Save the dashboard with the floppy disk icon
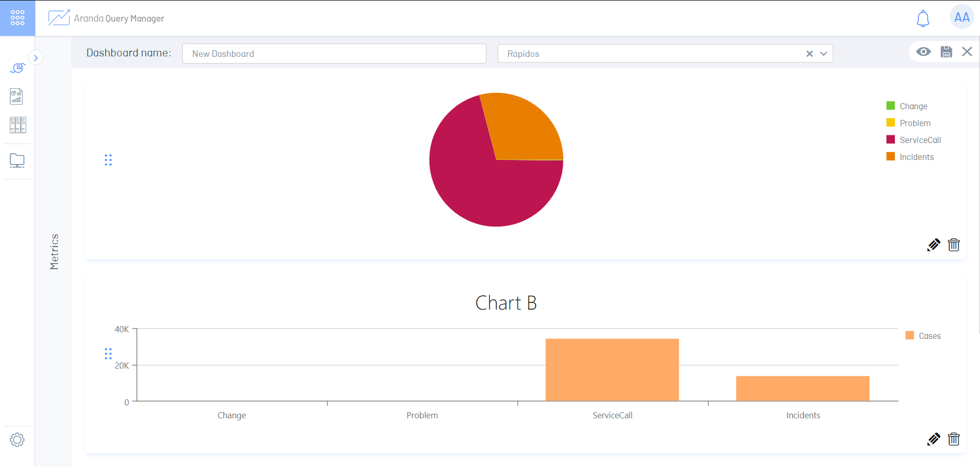 tap(946, 52)
